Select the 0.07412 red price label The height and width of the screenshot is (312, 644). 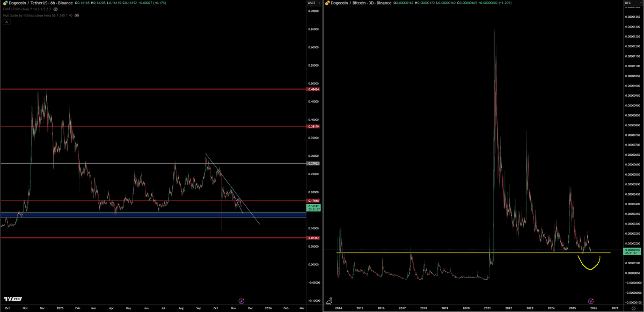pyautogui.click(x=313, y=237)
